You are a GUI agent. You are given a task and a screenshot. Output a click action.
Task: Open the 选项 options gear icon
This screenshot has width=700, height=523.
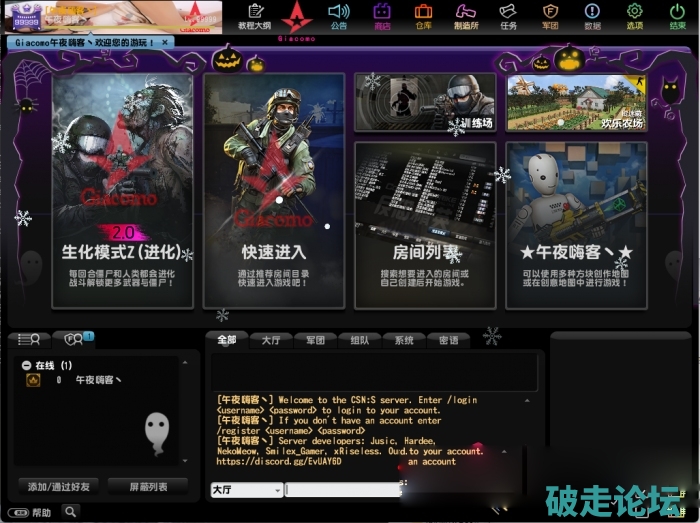click(634, 15)
